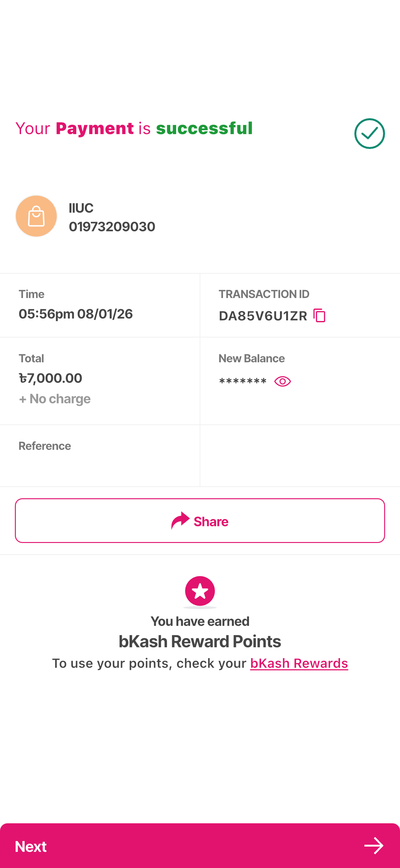The height and width of the screenshot is (868, 400).
Task: Select the transaction ID DA85V6U1ZR
Action: coord(263,316)
